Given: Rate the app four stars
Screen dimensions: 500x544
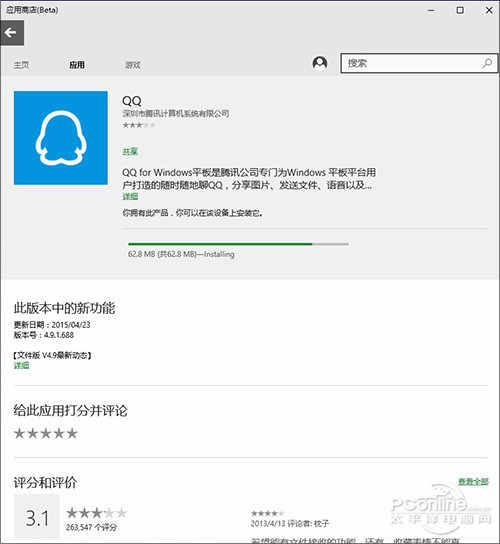Looking at the screenshot, I should (x=59, y=433).
